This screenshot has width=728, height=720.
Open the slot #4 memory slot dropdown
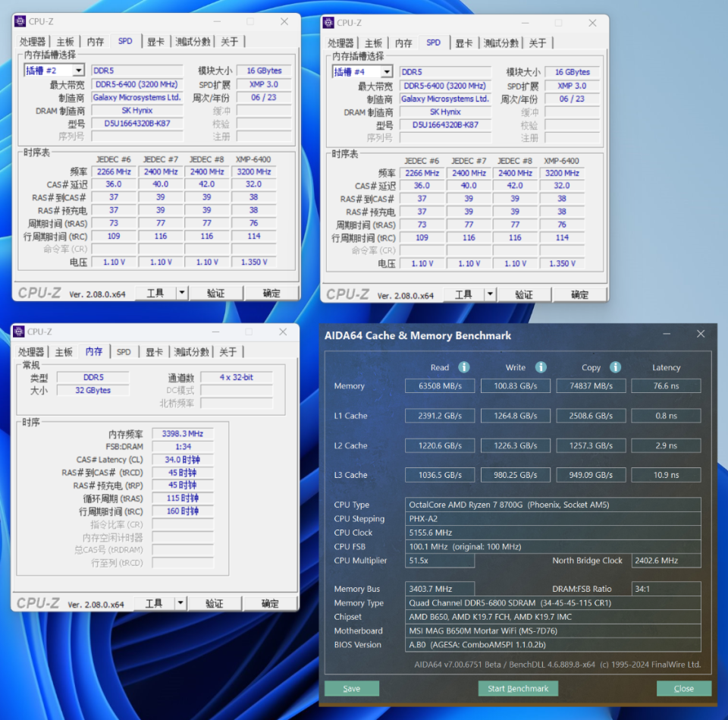(387, 71)
